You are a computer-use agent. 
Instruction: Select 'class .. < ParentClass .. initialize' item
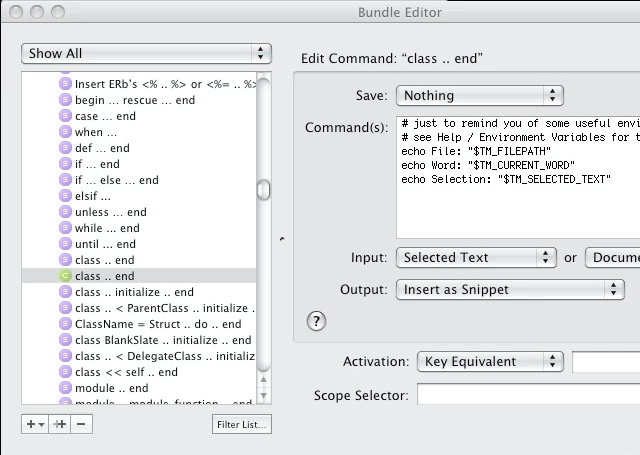[x=139, y=308]
